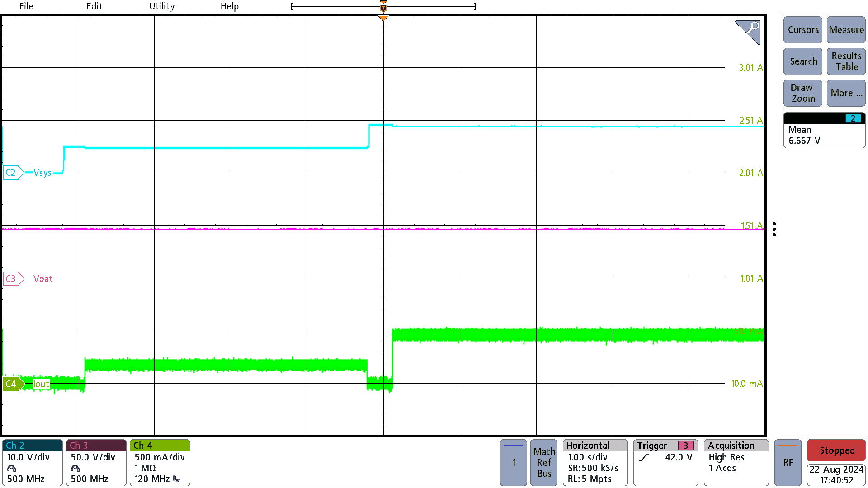Open the Ch 2 vertical settings badge
The width and height of the screenshot is (868, 488).
[x=33, y=463]
